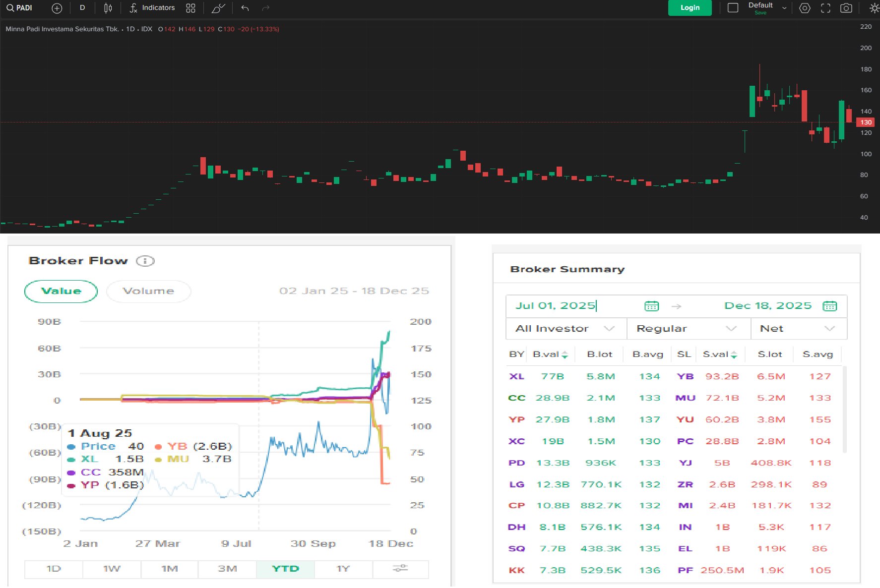This screenshot has height=588, width=880.
Task: Take a chart snapshot with camera icon
Action: [x=846, y=8]
